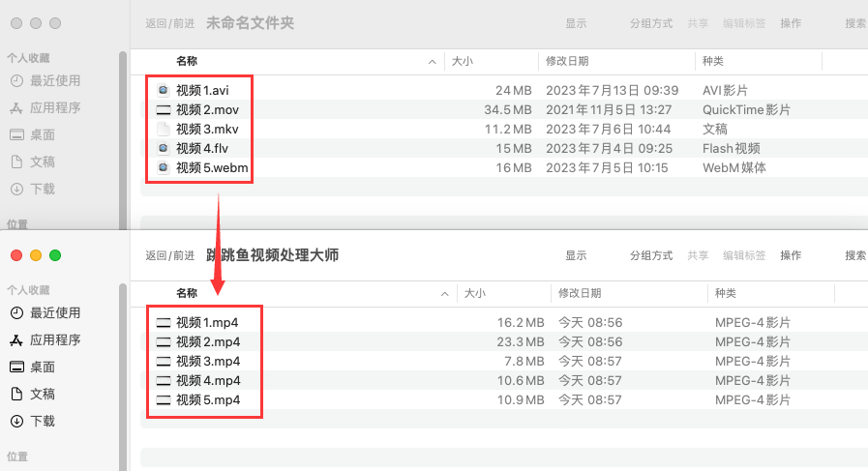Click the 视频5.webm file icon in the top window
868x471 pixels.
click(x=163, y=167)
